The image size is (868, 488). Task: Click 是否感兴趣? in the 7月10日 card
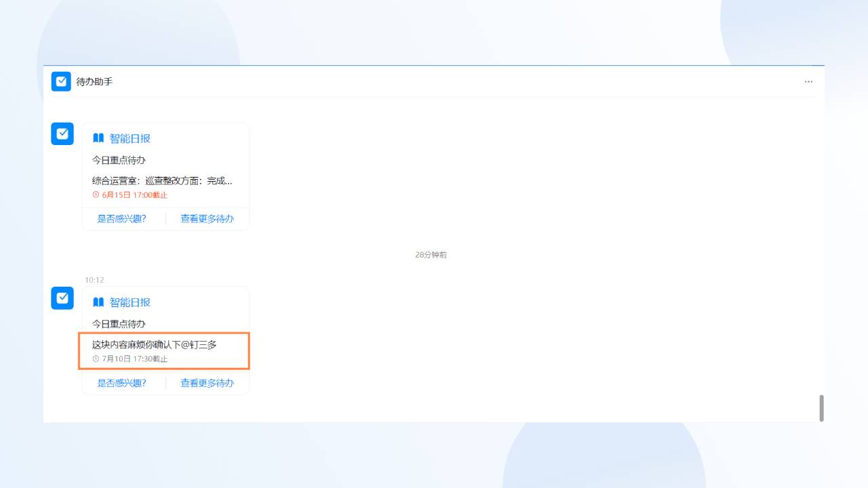click(x=122, y=383)
